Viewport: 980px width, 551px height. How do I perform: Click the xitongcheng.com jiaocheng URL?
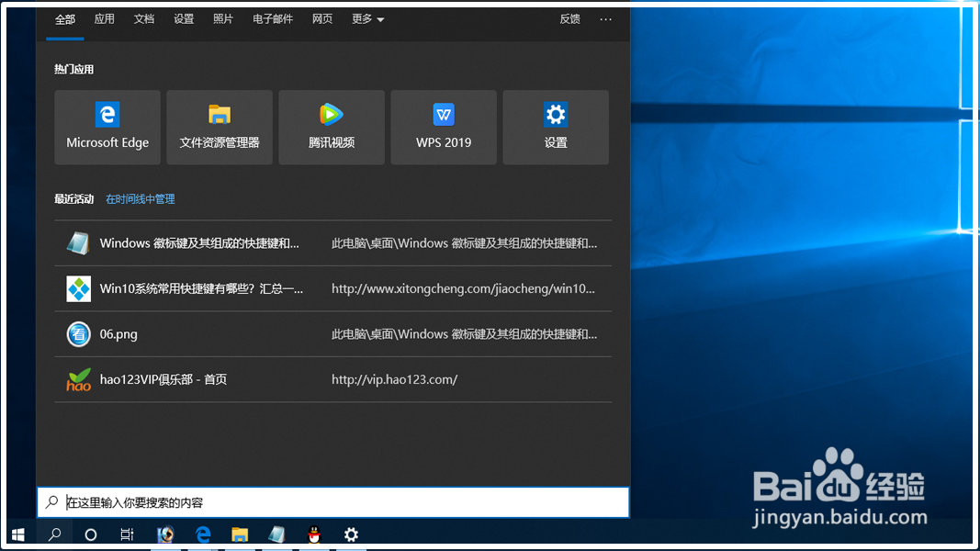pos(463,288)
